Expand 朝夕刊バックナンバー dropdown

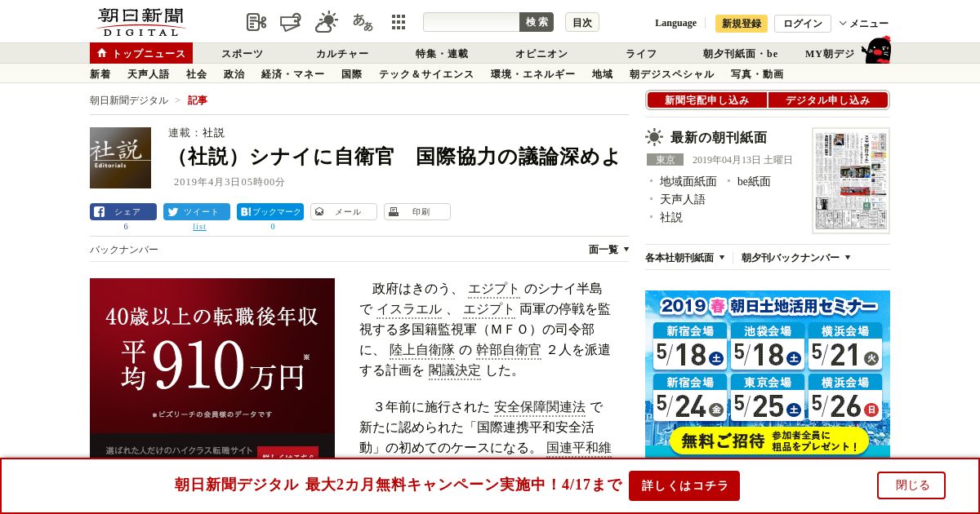pos(796,258)
